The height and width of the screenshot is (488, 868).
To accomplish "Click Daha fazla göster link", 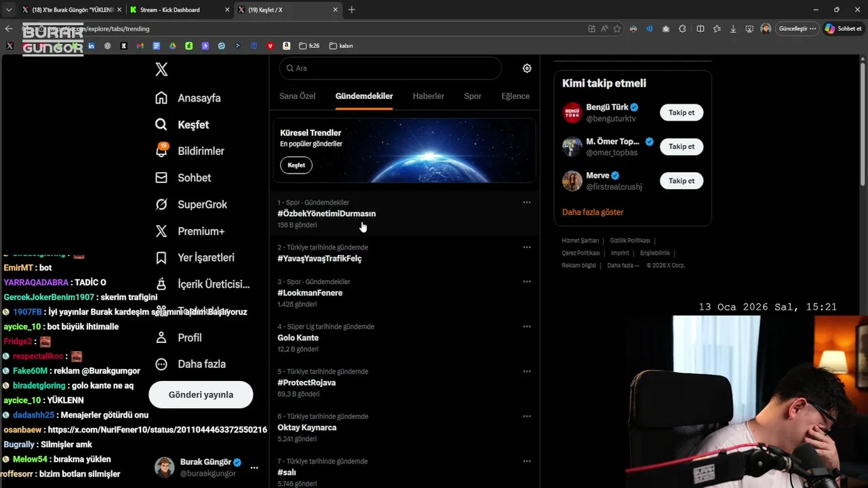I will (x=593, y=212).
